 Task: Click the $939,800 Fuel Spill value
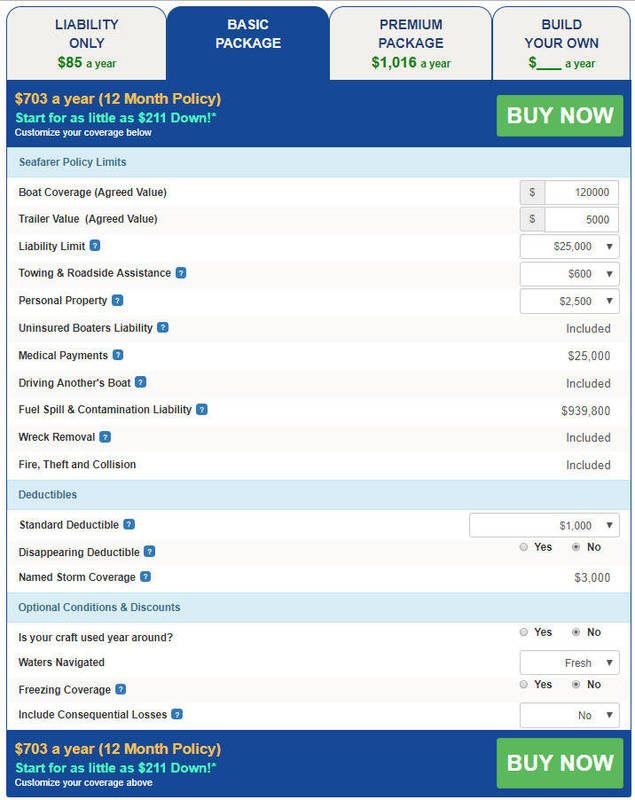(x=586, y=411)
